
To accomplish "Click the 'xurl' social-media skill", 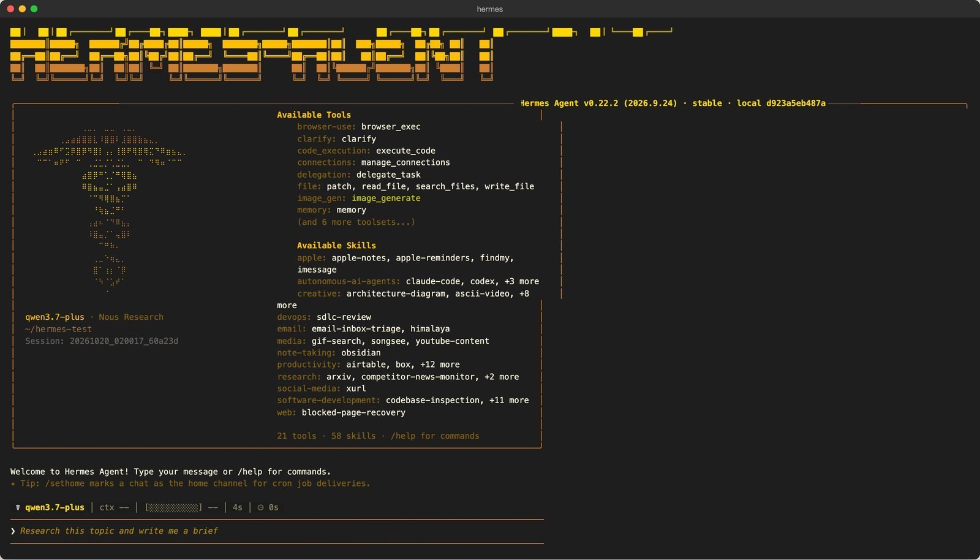I will pyautogui.click(x=356, y=388).
